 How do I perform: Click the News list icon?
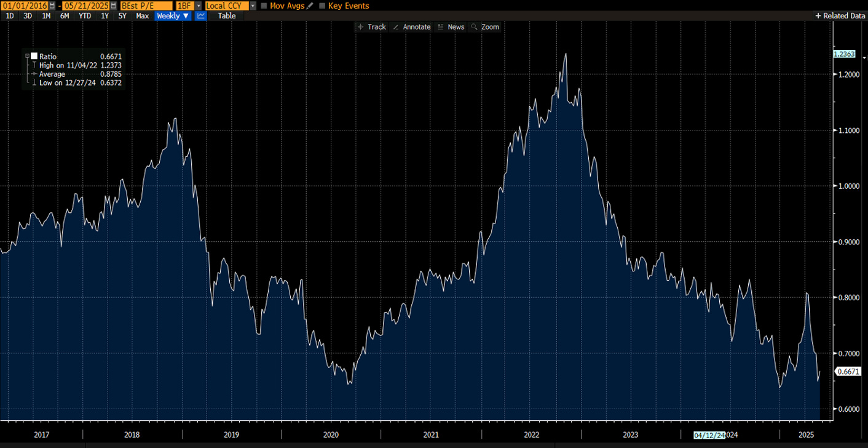(x=441, y=27)
